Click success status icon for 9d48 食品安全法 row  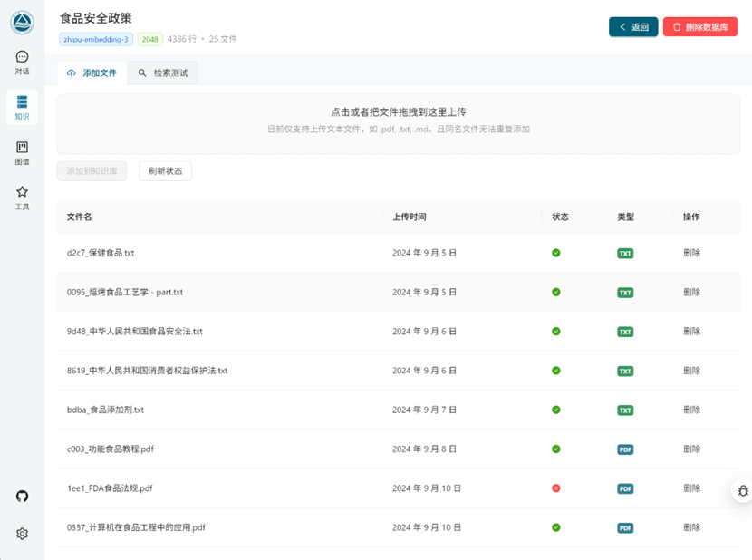(556, 331)
